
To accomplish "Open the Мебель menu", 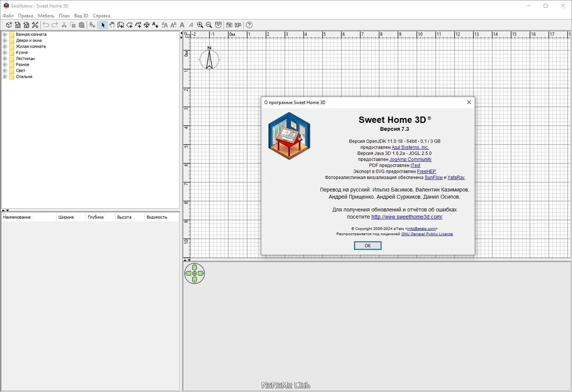I will tap(46, 16).
